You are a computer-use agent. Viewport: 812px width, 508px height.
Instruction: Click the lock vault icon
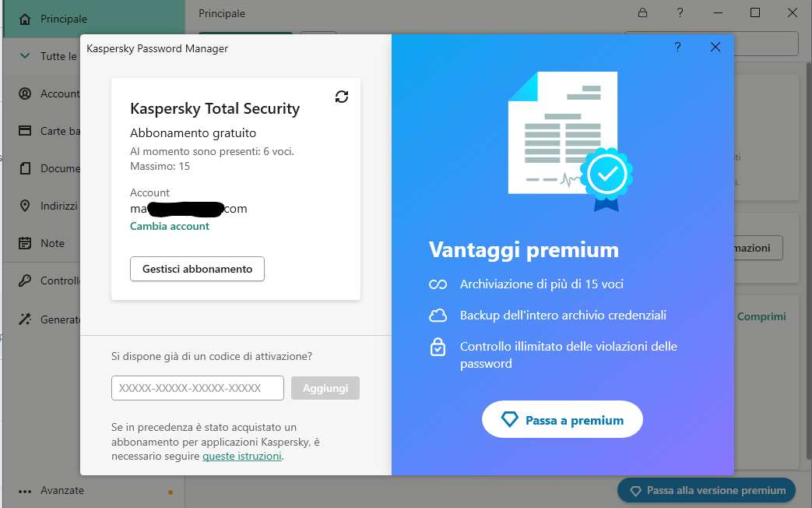(x=642, y=13)
